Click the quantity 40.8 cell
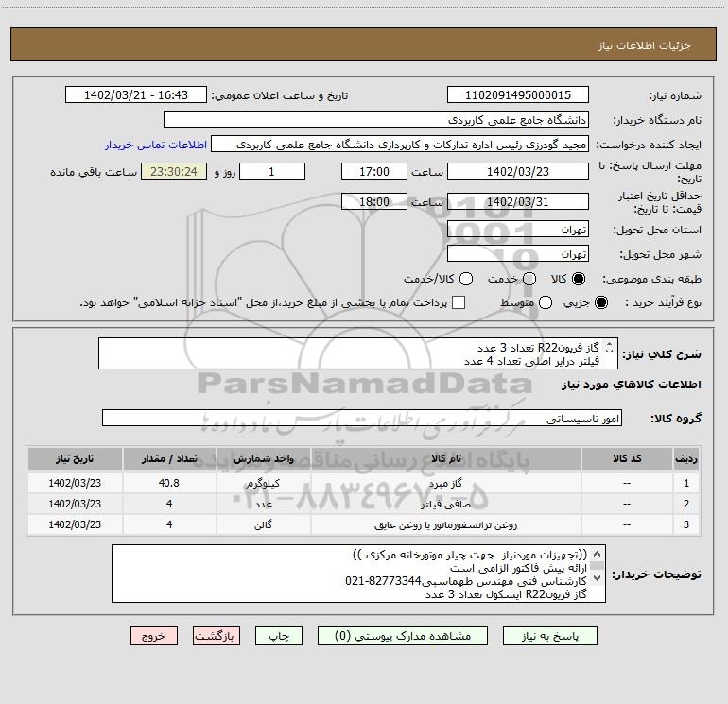The image size is (728, 704). pos(169,484)
